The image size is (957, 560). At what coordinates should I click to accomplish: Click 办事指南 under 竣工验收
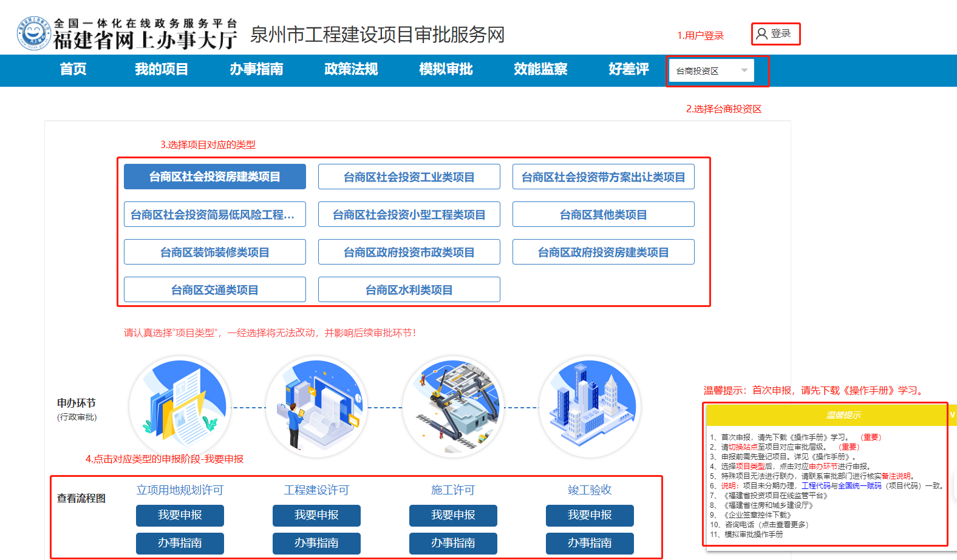[x=590, y=543]
